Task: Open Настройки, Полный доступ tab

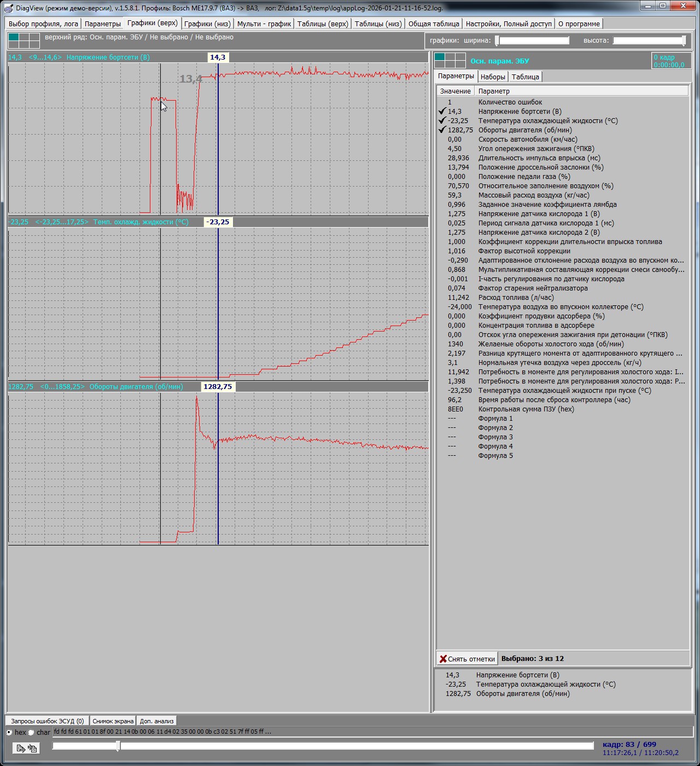Action: pos(508,24)
